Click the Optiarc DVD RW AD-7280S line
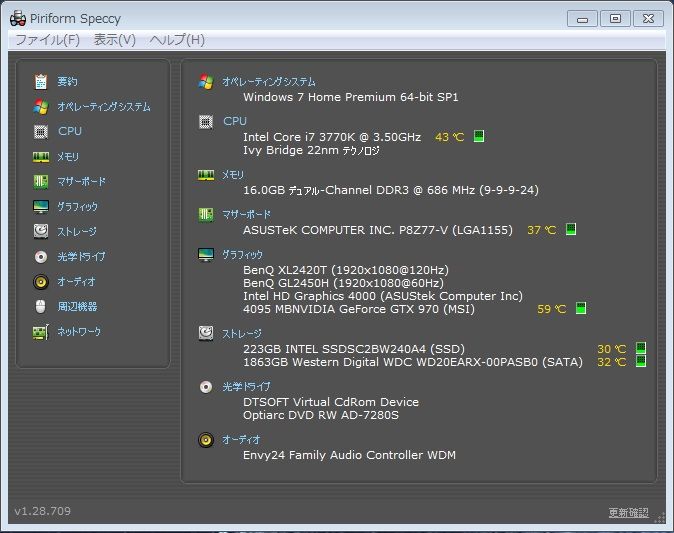 (x=321, y=415)
